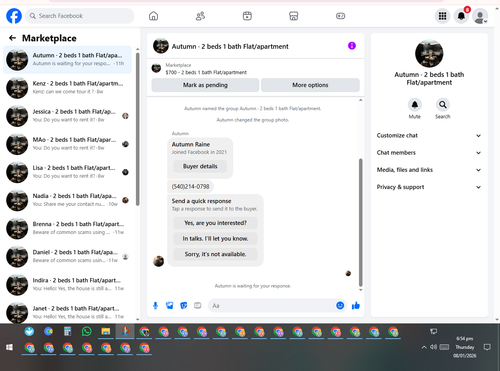
Task: Expand Privacy & support section
Action: tap(429, 187)
